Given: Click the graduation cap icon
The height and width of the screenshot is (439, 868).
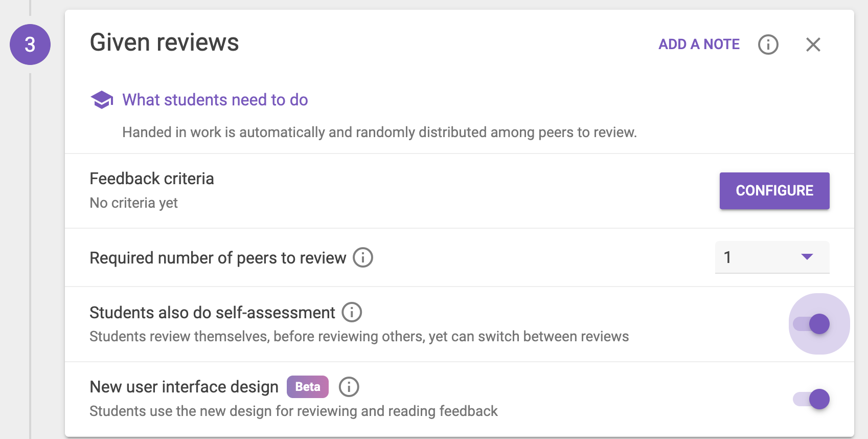Looking at the screenshot, I should pyautogui.click(x=102, y=100).
